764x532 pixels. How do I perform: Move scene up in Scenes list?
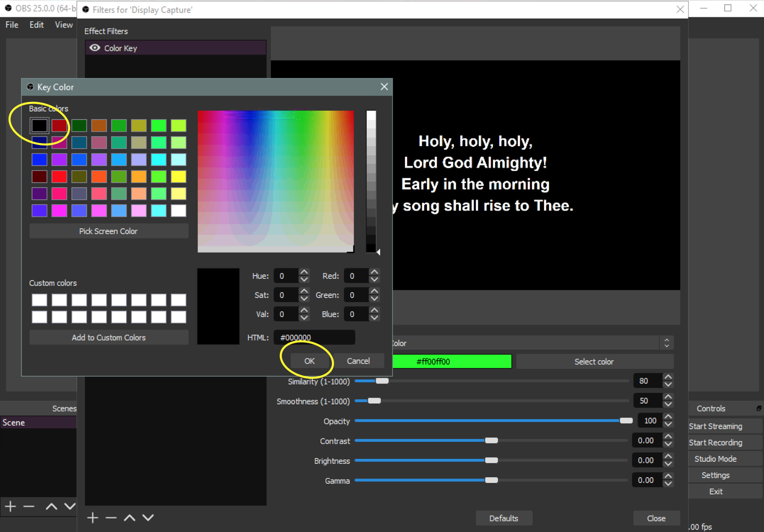(x=51, y=506)
